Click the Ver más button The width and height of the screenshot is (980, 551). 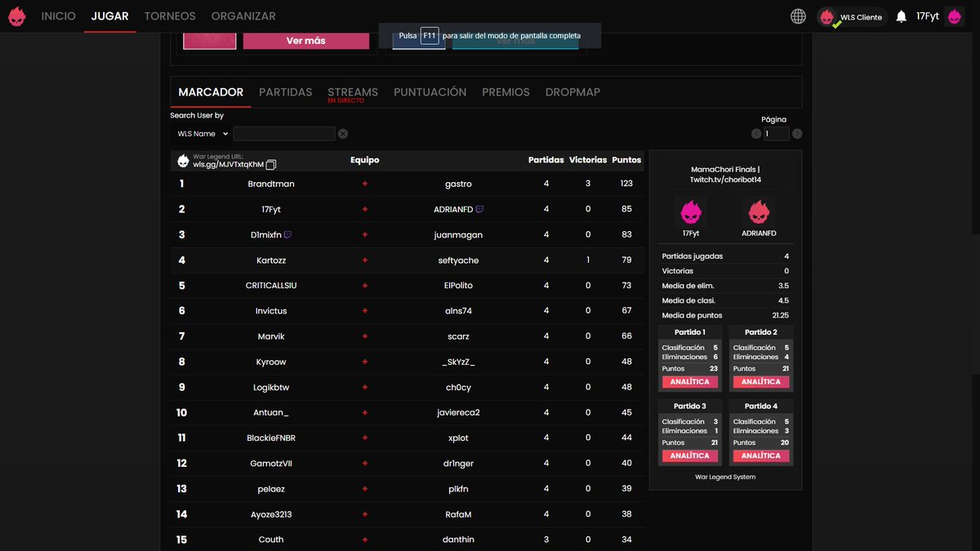pos(306,40)
